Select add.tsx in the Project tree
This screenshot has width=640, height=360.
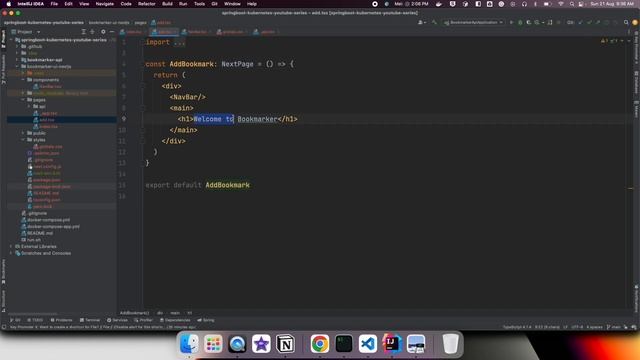[x=47, y=120]
